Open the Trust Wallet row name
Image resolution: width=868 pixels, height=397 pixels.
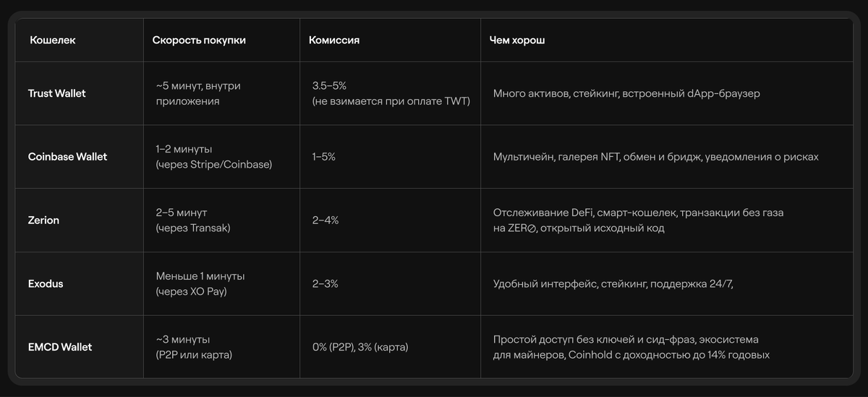tap(57, 93)
